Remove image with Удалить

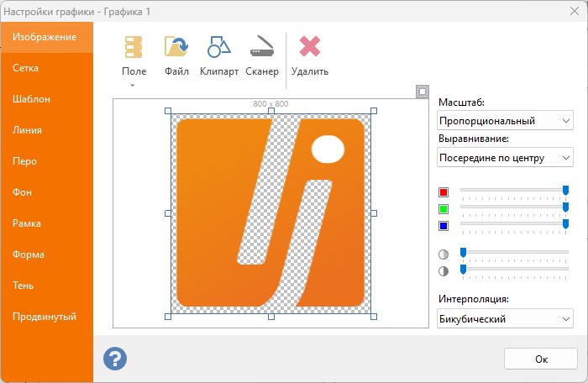point(310,56)
